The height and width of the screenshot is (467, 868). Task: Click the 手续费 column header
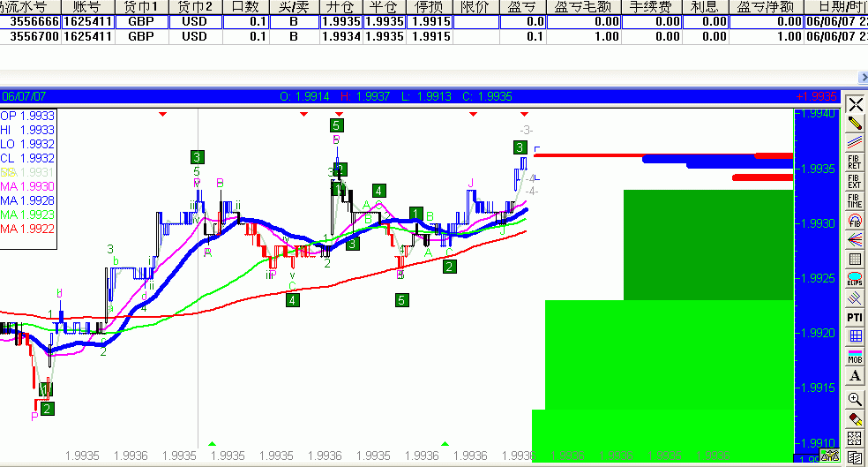[651, 7]
